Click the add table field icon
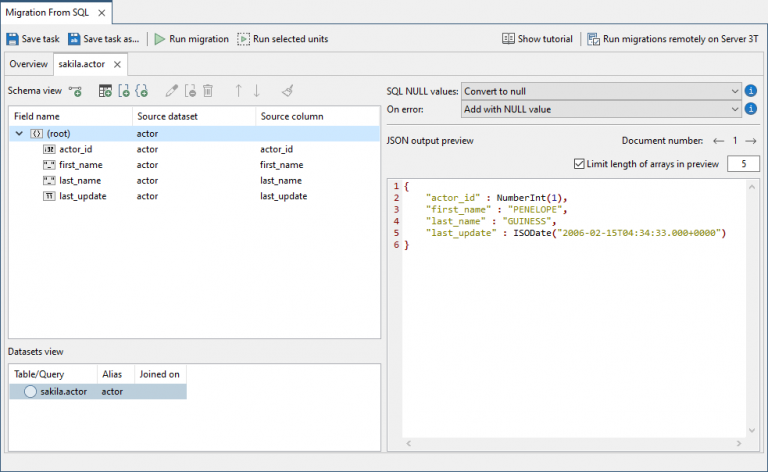768x472 pixels. (105, 91)
